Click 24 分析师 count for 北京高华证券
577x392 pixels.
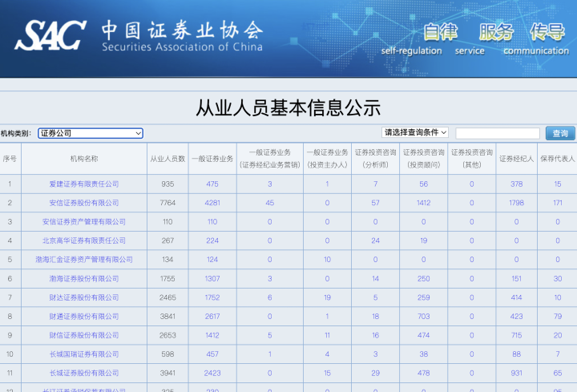tap(375, 240)
